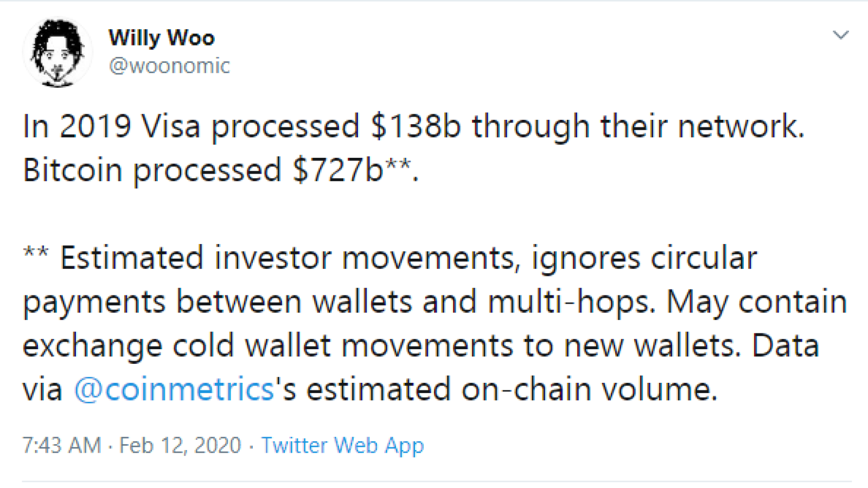Click the word Bitcoin in the tweet

pos(73,170)
